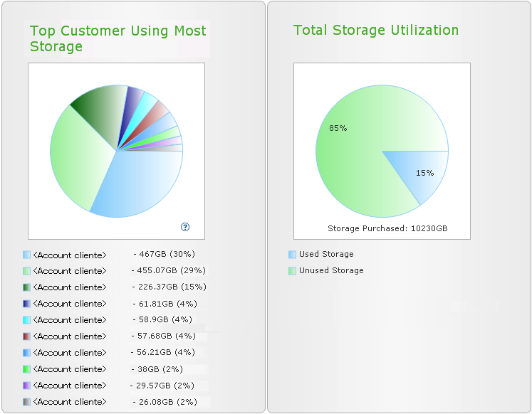
Task: Click the 467GB (30%) legend color swatch
Action: coord(27,254)
